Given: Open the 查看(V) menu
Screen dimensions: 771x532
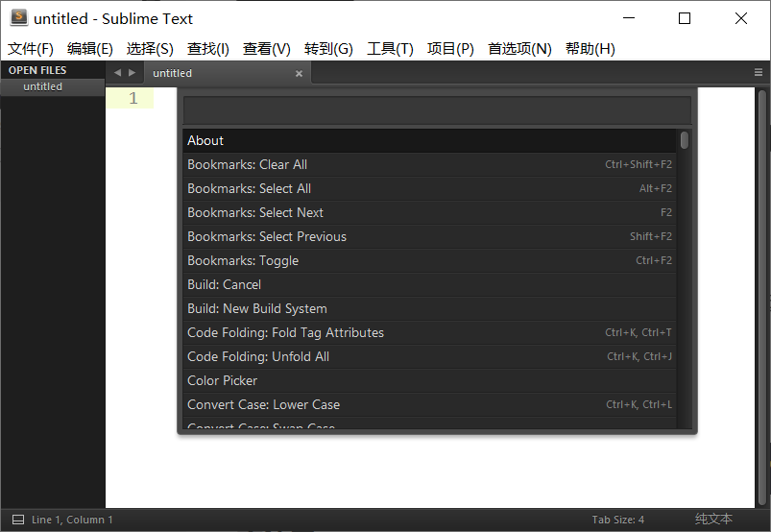Looking at the screenshot, I should pos(267,49).
